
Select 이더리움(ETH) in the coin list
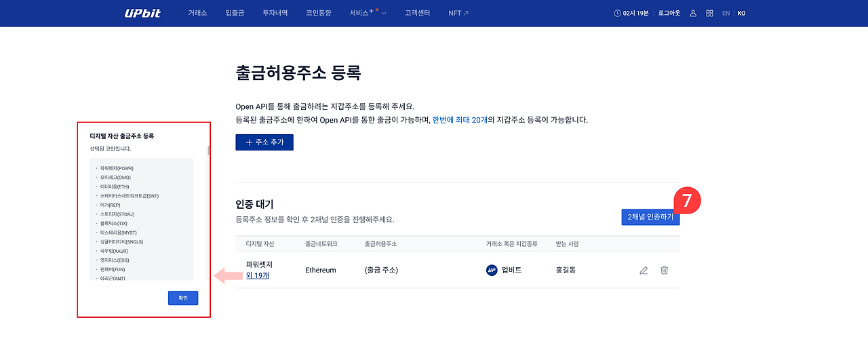(115, 186)
